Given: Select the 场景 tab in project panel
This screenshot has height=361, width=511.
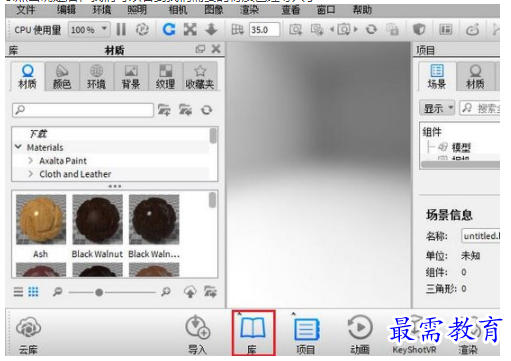Looking at the screenshot, I should point(437,76).
